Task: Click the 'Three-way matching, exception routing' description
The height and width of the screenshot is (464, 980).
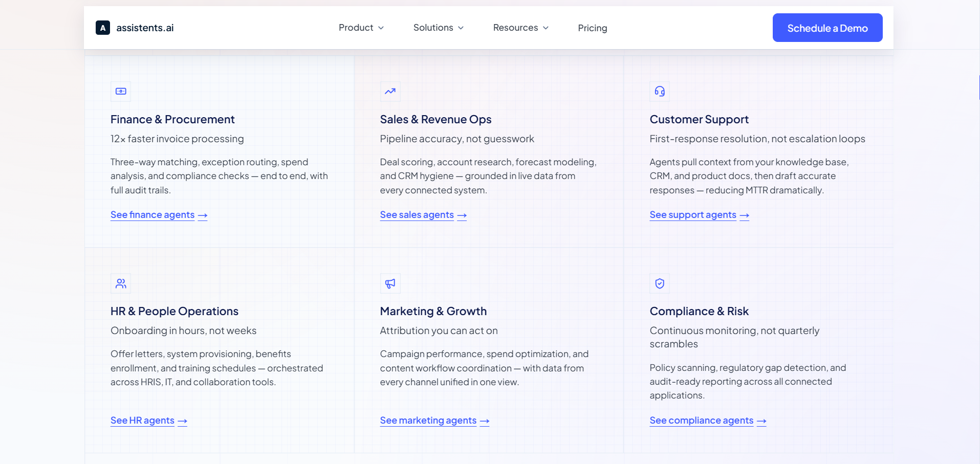Action: (219, 176)
